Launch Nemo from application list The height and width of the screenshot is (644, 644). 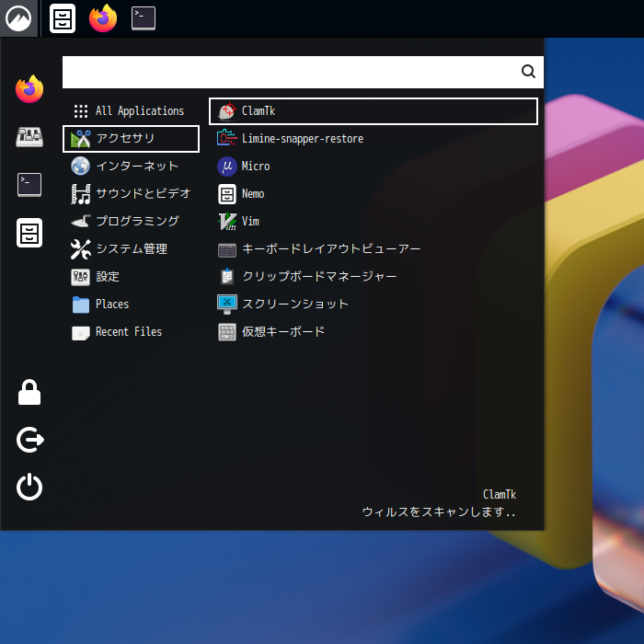pos(374,193)
